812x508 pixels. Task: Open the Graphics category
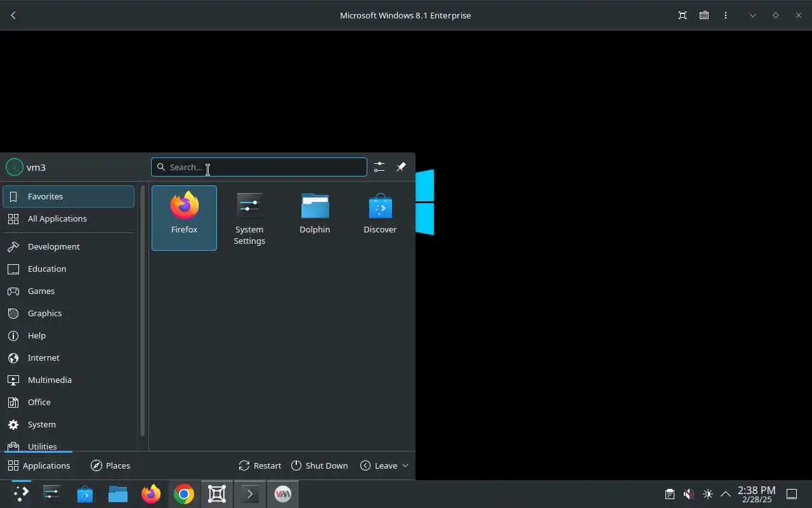tap(69, 313)
